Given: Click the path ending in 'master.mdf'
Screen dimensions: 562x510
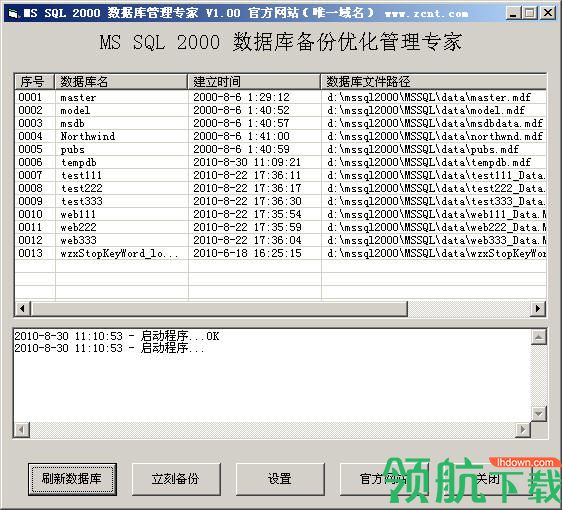Looking at the screenshot, I should 429,97.
